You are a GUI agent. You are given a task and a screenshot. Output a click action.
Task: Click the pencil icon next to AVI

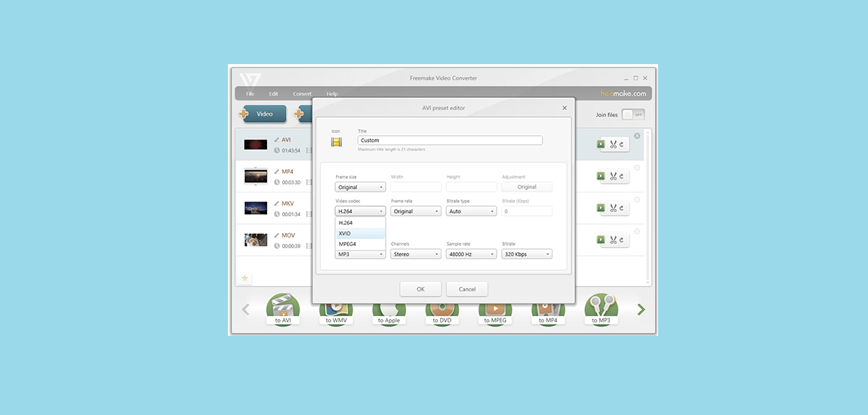point(277,140)
